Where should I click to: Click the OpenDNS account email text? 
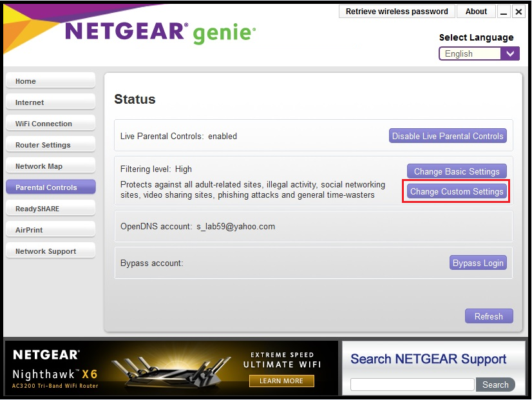(x=236, y=226)
